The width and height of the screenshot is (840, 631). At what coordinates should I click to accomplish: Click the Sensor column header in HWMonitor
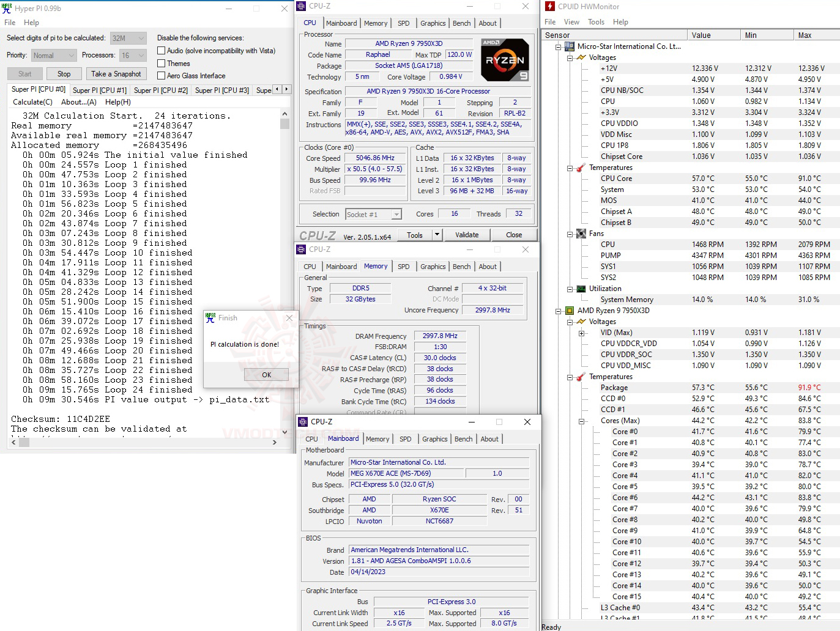click(614, 35)
